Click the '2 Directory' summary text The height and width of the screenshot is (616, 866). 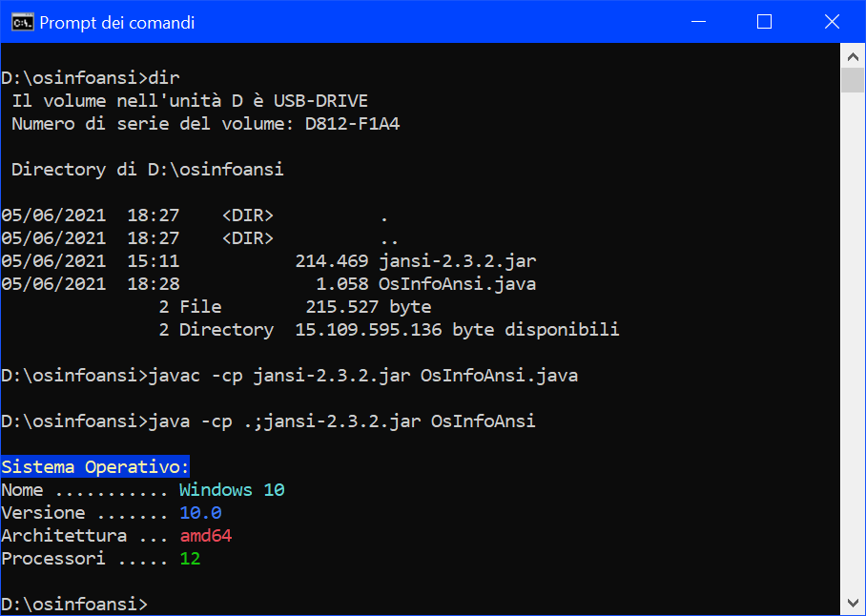[x=216, y=330]
